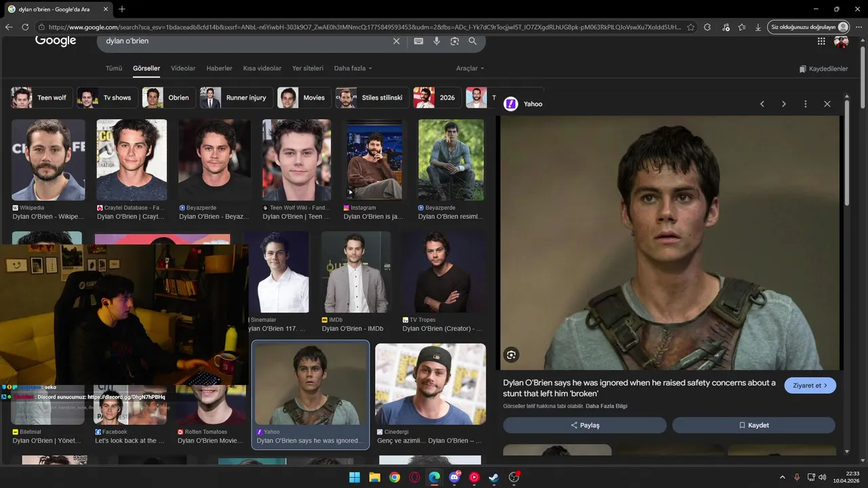Open File Explorer from the taskbar
The width and height of the screenshot is (868, 488).
pyautogui.click(x=374, y=477)
